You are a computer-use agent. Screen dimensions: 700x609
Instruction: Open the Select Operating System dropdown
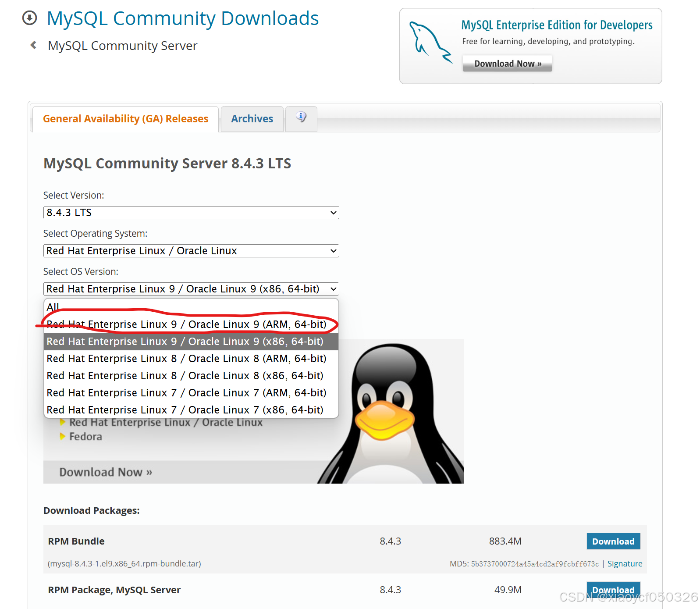point(191,251)
